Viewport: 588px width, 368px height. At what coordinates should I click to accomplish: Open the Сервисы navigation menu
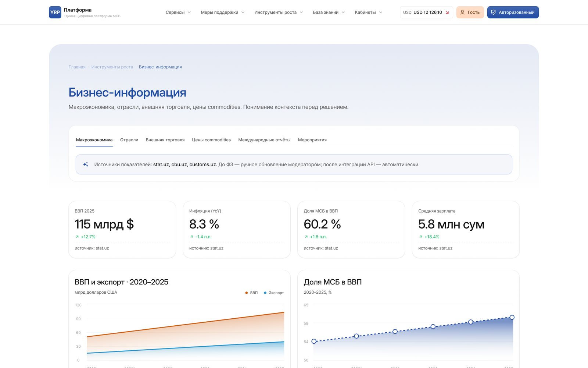[178, 12]
